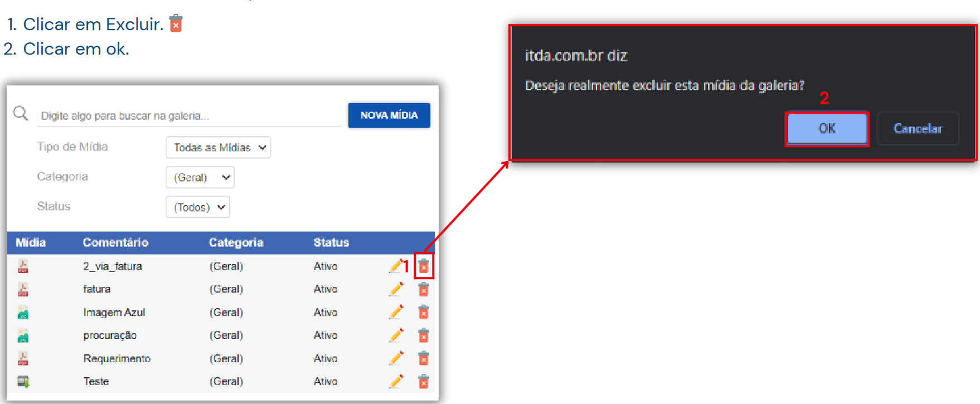Viewport: 980px width, 404px height.
Task: Open the image icon for procuração
Action: tap(23, 335)
